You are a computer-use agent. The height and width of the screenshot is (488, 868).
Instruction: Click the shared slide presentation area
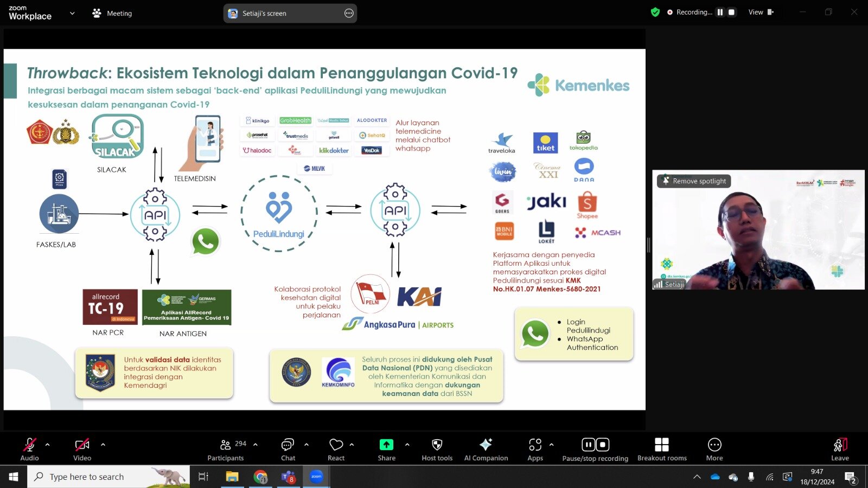[x=324, y=229]
